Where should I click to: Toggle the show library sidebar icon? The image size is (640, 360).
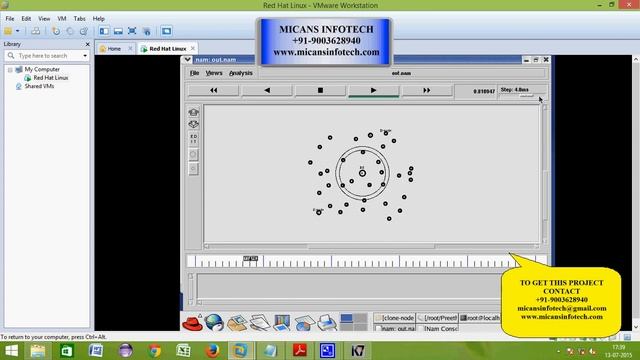[104, 31]
